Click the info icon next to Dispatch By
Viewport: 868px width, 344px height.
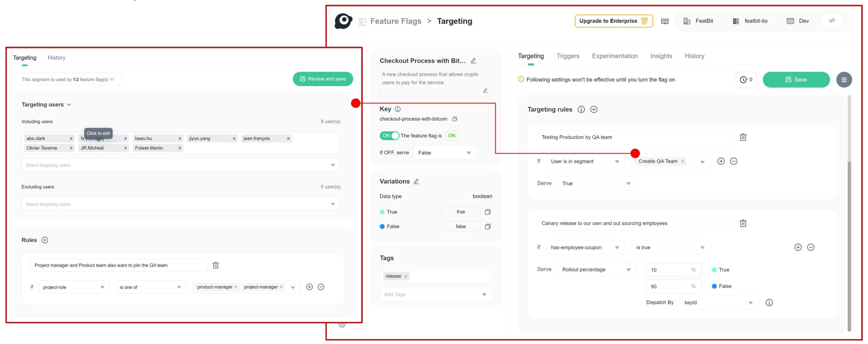(769, 302)
